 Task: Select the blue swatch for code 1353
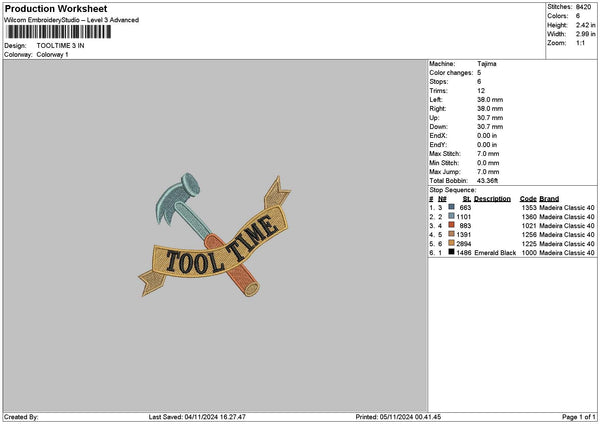point(452,207)
